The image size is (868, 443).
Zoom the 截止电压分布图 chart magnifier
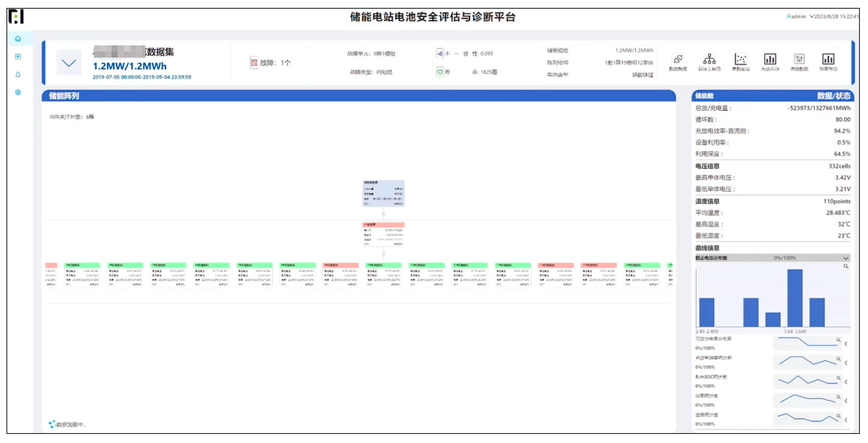pyautogui.click(x=846, y=266)
